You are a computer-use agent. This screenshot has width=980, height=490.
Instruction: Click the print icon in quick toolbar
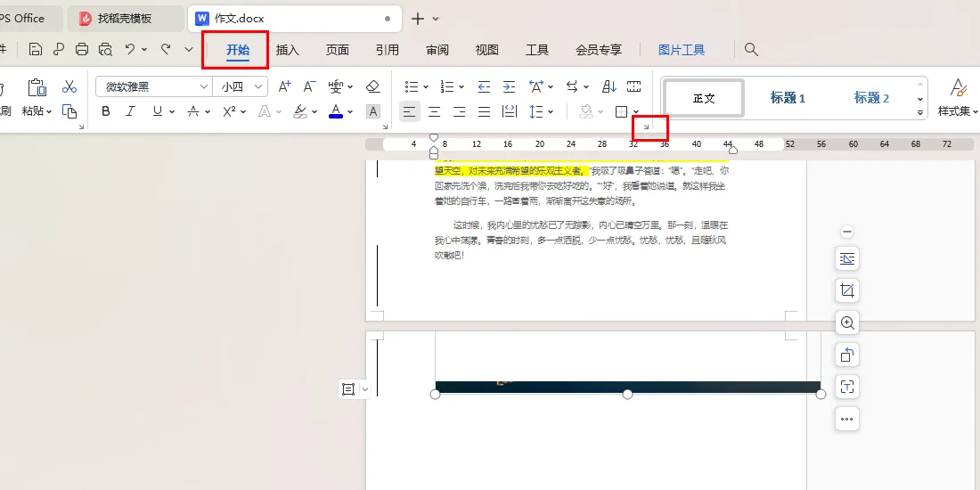click(82, 49)
